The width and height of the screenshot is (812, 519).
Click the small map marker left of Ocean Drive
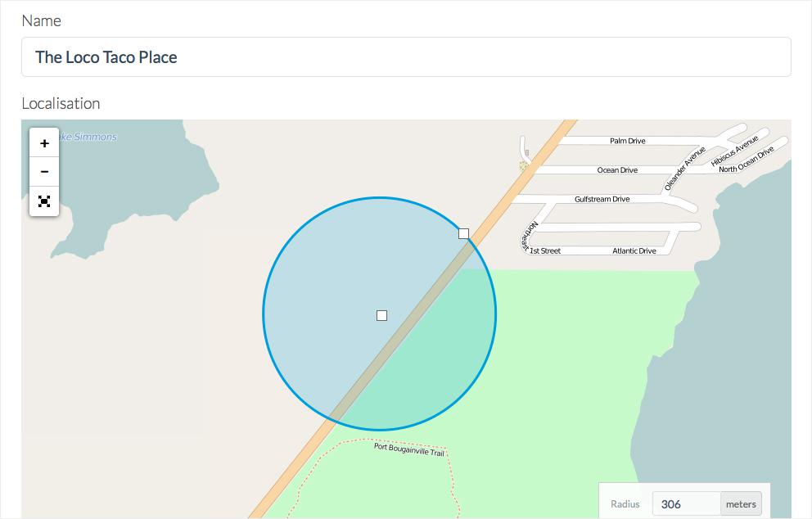(524, 165)
